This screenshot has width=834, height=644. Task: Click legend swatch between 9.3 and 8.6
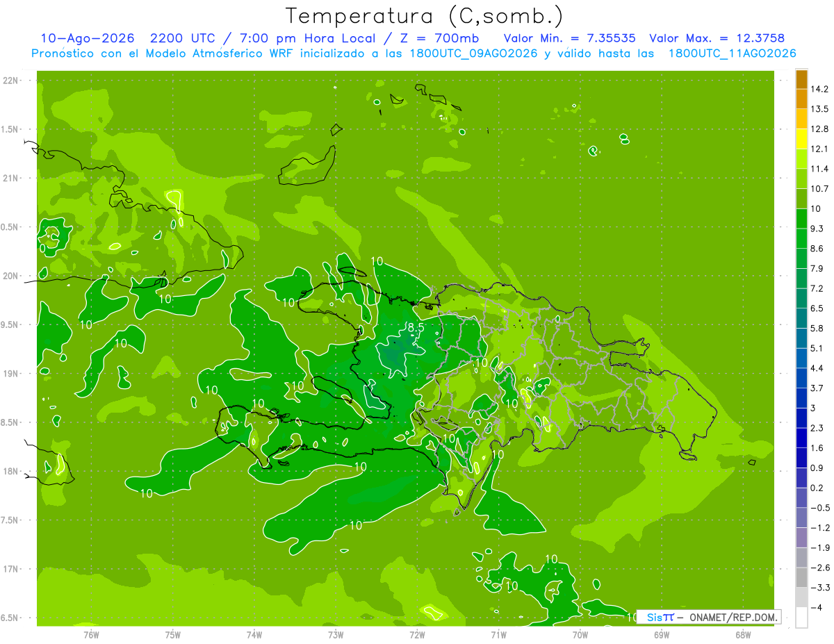(x=801, y=238)
